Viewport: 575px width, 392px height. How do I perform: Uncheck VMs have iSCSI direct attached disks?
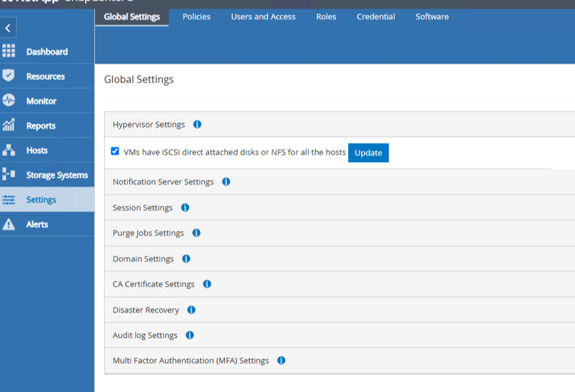(115, 151)
